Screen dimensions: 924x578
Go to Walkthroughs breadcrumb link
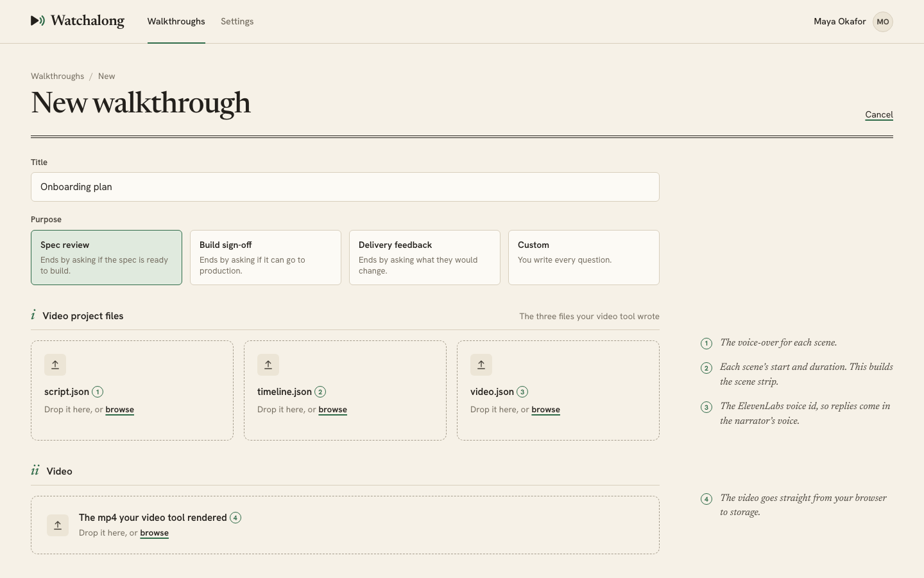point(57,76)
